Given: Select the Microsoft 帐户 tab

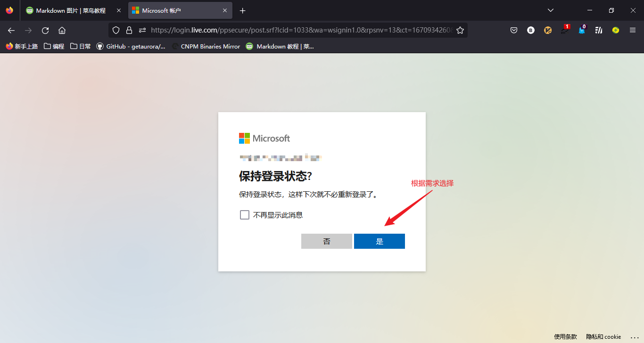Looking at the screenshot, I should coord(180,10).
